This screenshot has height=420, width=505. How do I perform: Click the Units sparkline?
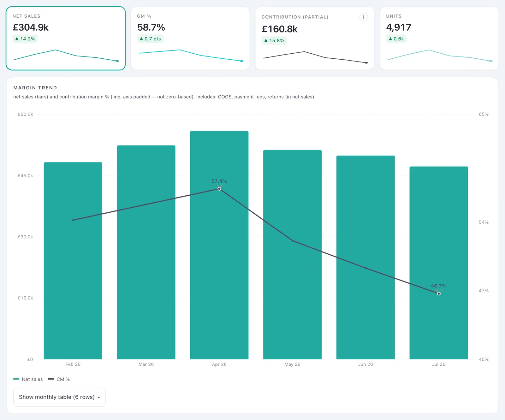[x=440, y=56]
